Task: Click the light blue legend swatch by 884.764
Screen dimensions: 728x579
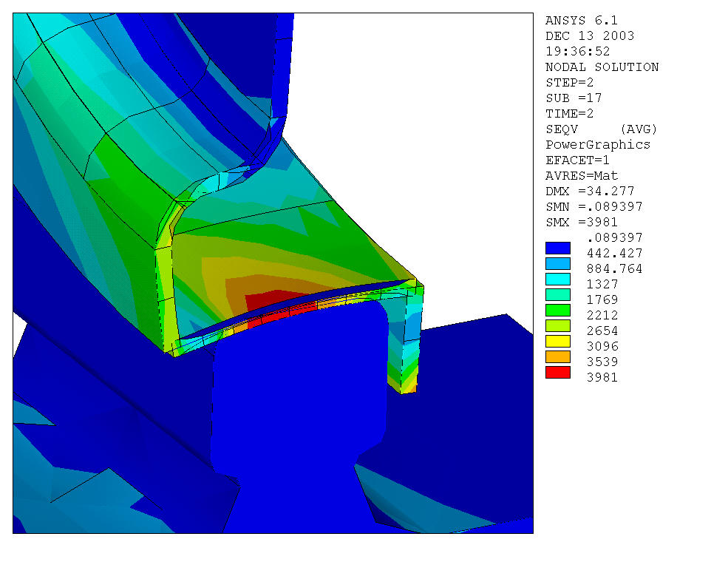Action: [x=557, y=263]
